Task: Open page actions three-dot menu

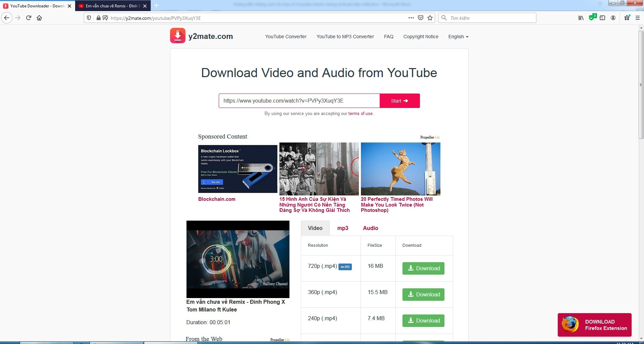Action: [411, 18]
